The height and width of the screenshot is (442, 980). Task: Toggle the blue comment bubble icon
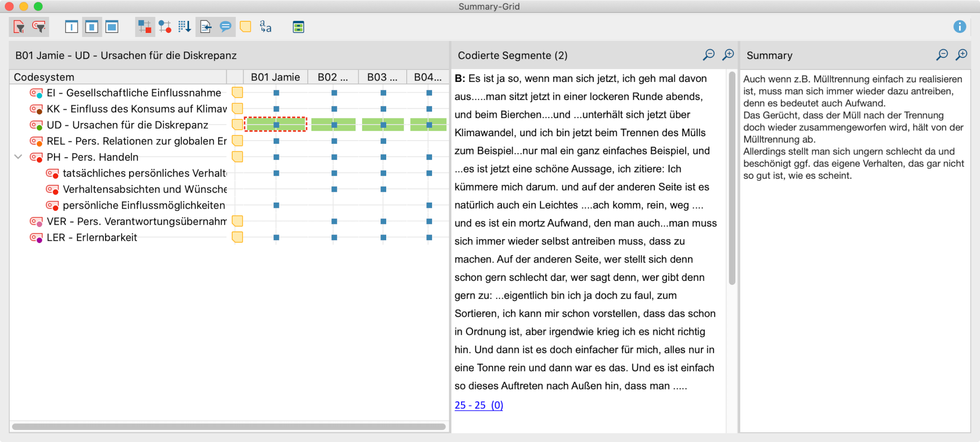[x=226, y=27]
